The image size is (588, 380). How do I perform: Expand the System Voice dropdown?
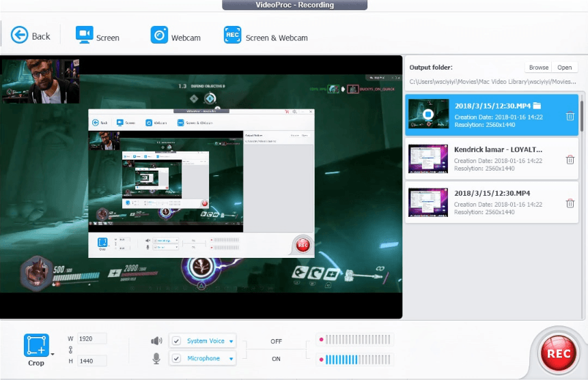coord(232,341)
